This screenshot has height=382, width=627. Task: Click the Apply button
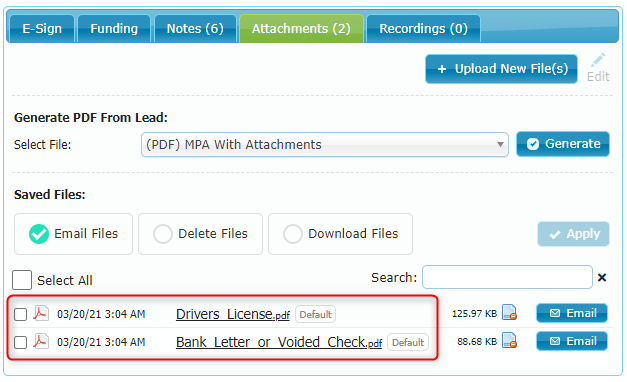pos(573,234)
